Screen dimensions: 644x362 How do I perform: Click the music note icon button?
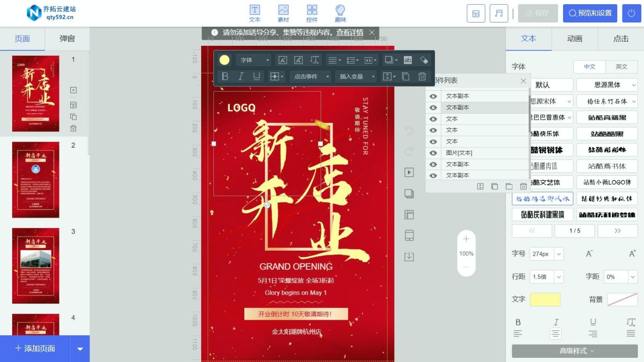point(498,14)
